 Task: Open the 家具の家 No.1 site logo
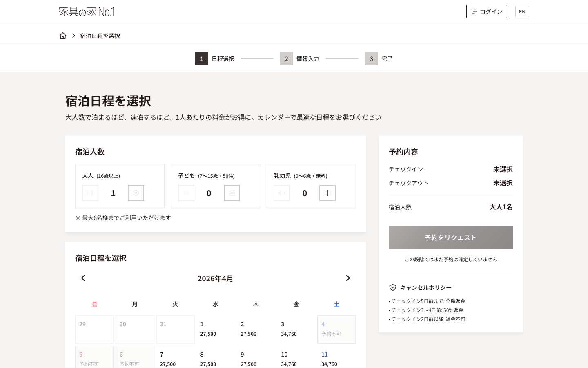(x=87, y=11)
